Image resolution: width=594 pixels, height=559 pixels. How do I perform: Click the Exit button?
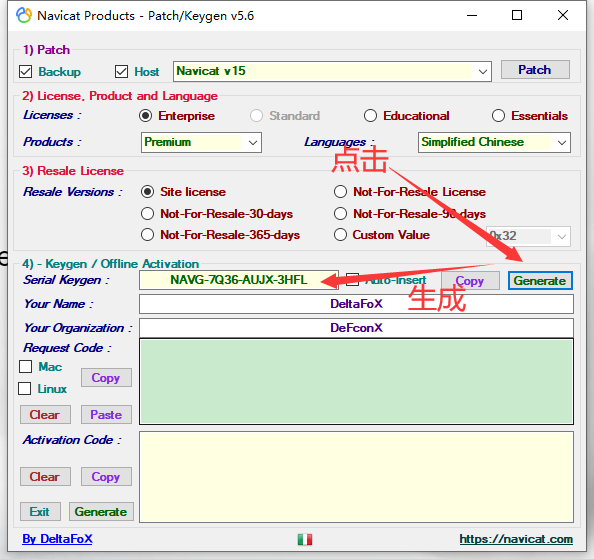[40, 512]
